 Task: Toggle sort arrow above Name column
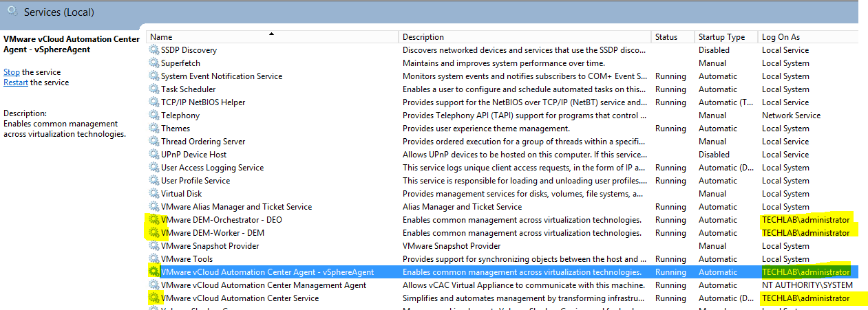272,33
